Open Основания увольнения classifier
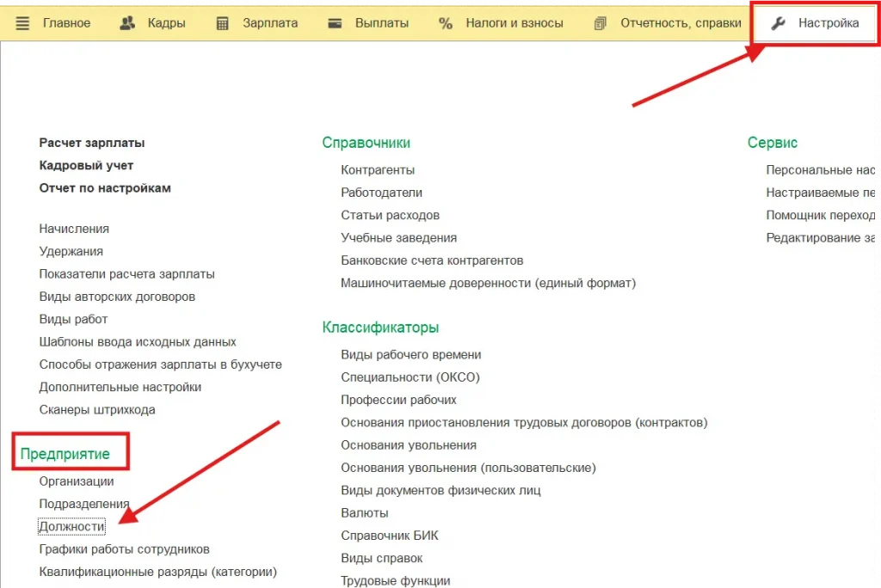This screenshot has width=881, height=588. click(409, 445)
